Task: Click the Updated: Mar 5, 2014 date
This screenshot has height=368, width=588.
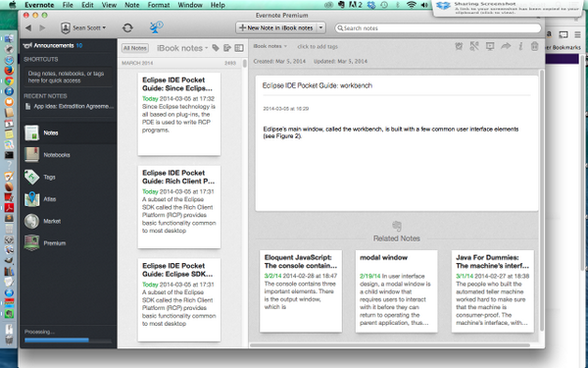Action: pos(340,61)
